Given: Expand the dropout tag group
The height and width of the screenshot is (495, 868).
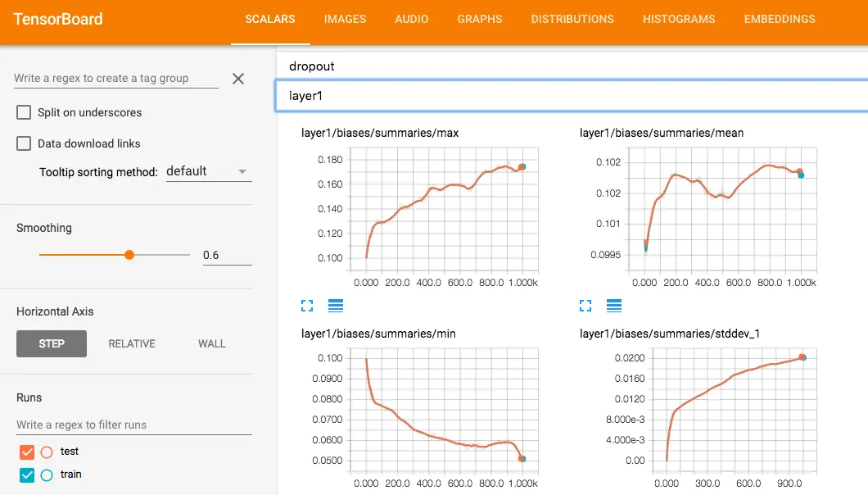Looking at the screenshot, I should pos(572,66).
